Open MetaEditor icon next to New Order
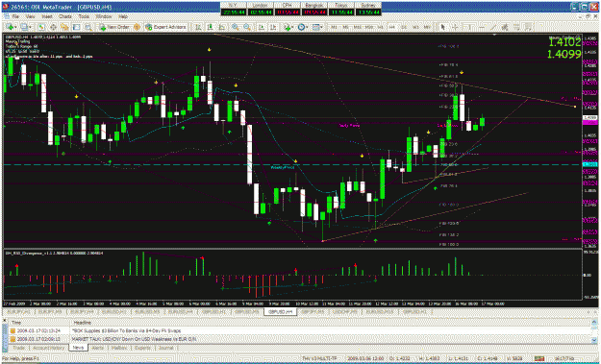 [137, 27]
